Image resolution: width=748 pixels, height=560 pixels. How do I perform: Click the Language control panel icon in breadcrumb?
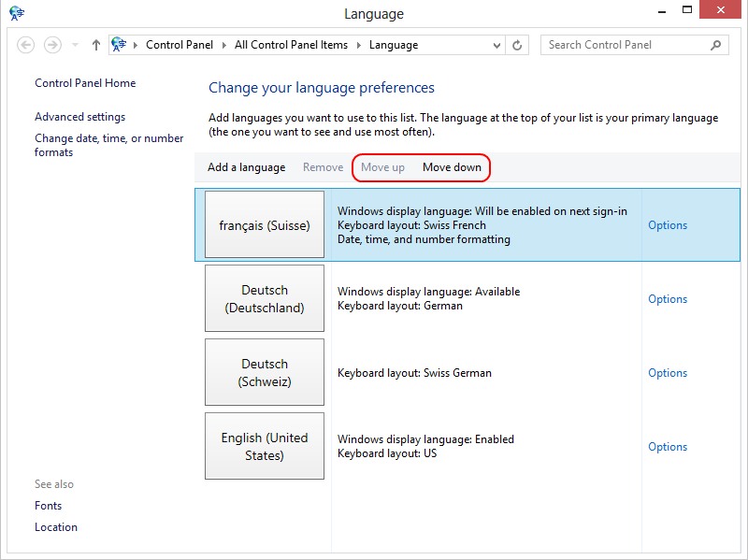point(120,44)
